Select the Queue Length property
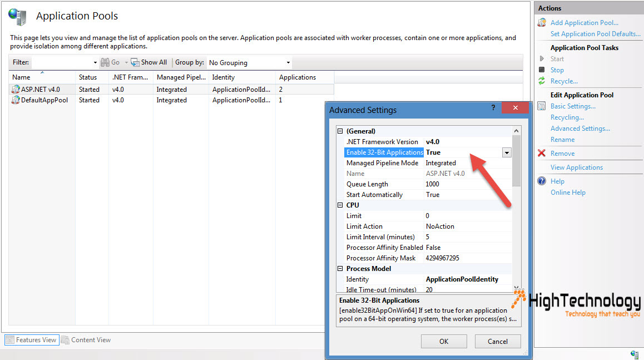Image resolution: width=644 pixels, height=360 pixels. coord(428,184)
